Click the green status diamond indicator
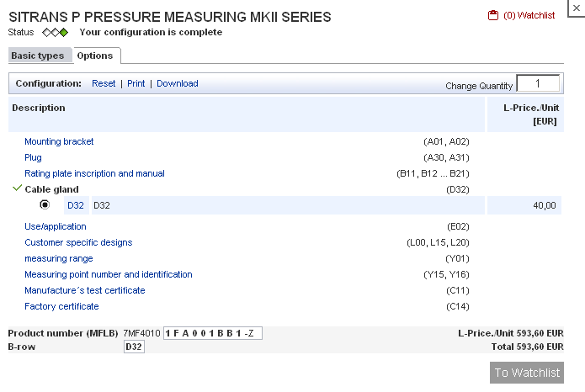Viewport: 585px width, 392px height. pos(64,33)
